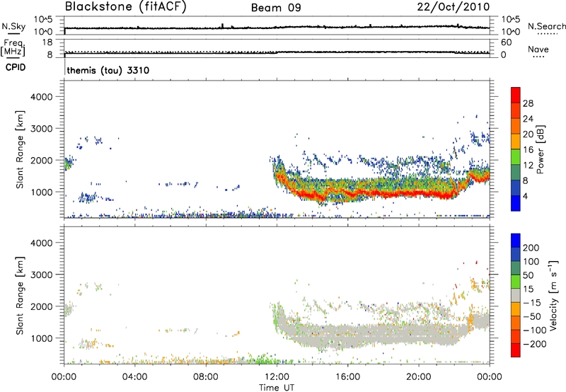Pick the red power segment above 28
Viewport: 566px width, 392px height.
tap(516, 95)
